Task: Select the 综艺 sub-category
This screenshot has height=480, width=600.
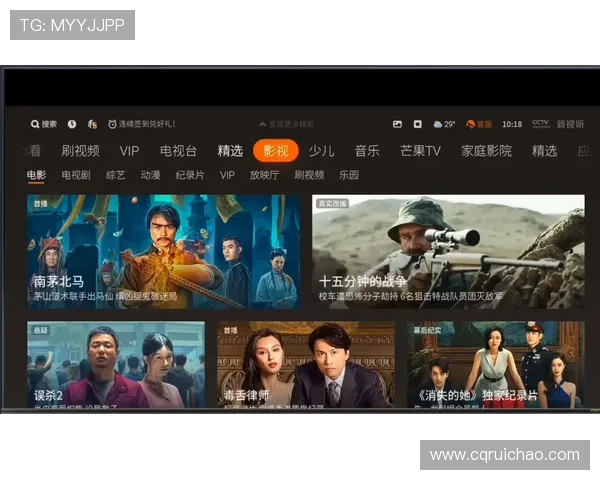Action: [x=116, y=175]
